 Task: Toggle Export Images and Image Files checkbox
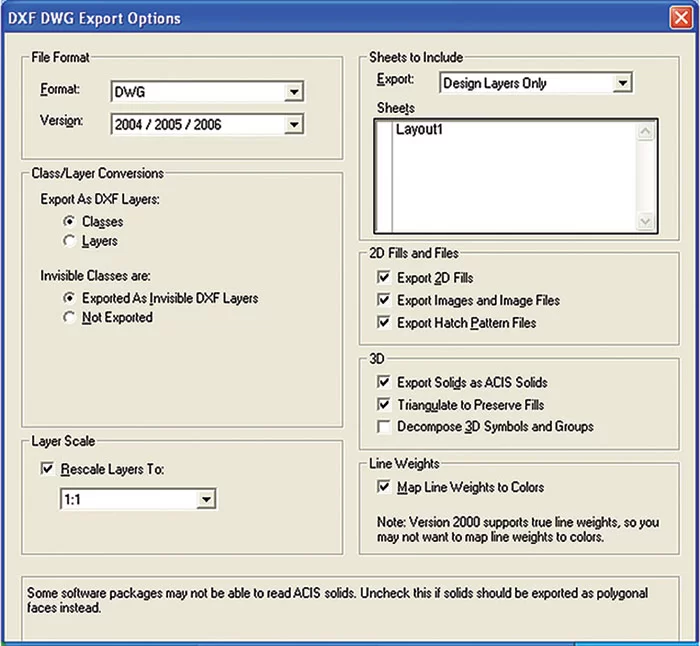tap(384, 300)
